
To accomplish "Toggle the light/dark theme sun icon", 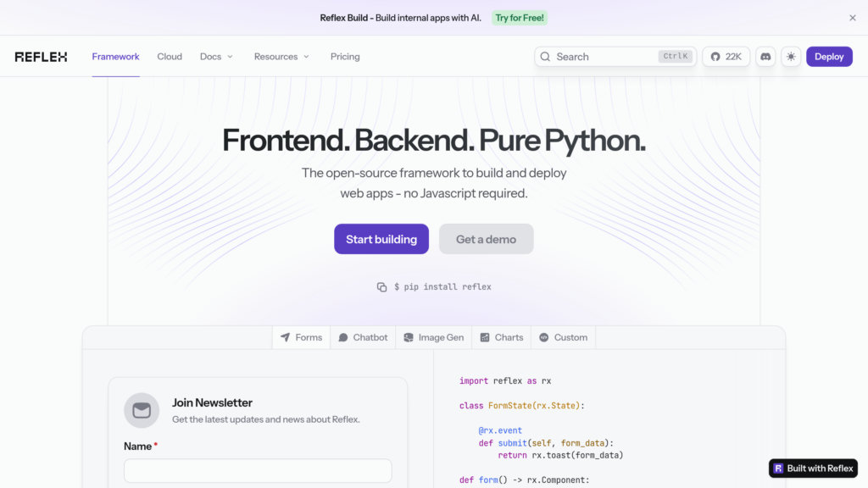I will click(791, 57).
